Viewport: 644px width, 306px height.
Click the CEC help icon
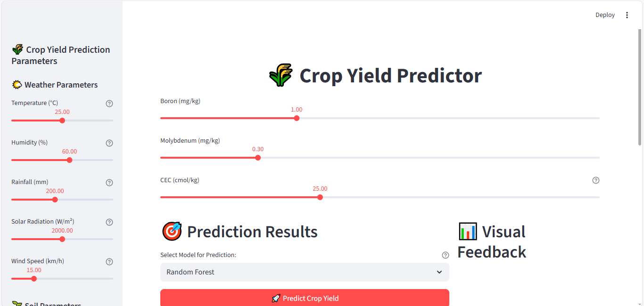596,180
